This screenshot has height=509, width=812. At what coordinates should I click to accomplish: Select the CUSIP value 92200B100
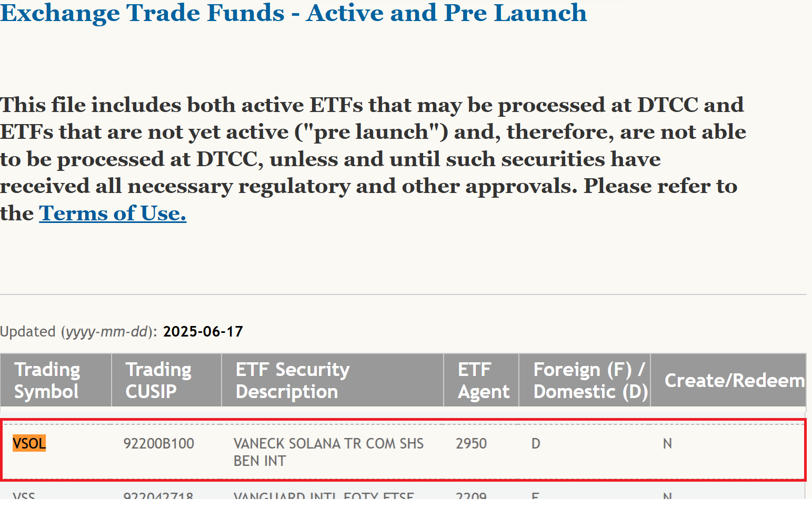coord(159,443)
